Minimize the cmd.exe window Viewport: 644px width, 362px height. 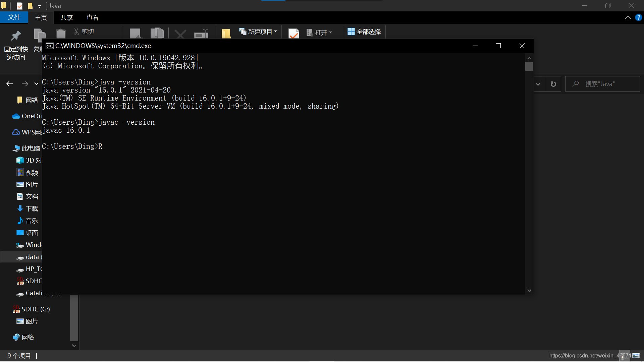tap(475, 46)
